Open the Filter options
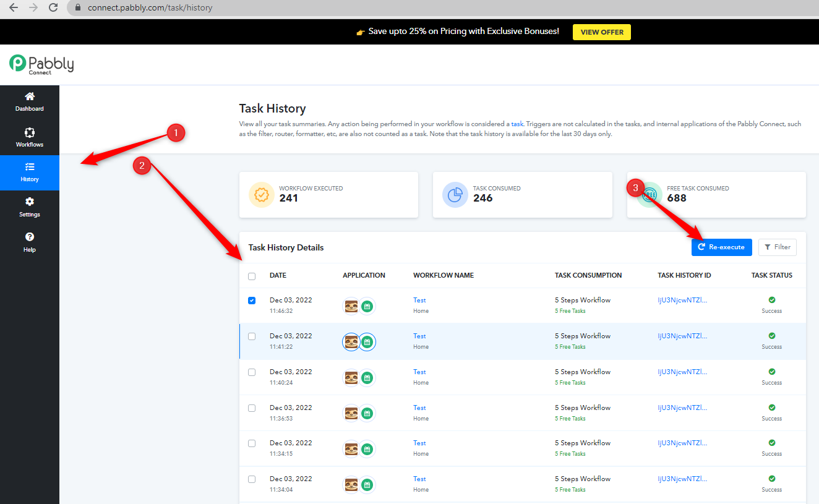Viewport: 819px width, 504px height. pyautogui.click(x=778, y=247)
